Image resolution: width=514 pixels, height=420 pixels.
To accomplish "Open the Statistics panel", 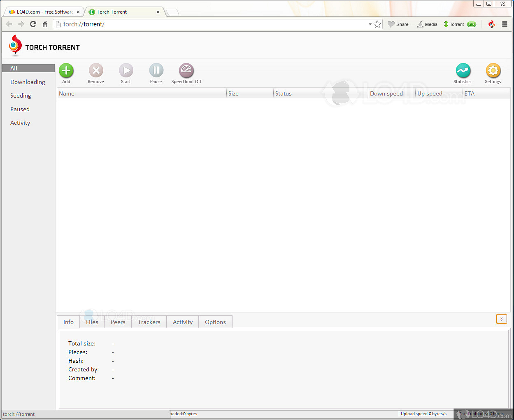I will (463, 70).
